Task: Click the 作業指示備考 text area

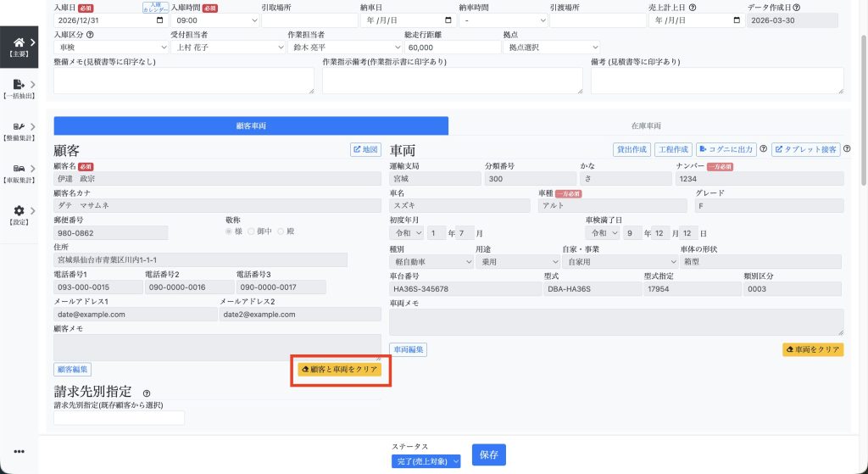Action: point(453,81)
